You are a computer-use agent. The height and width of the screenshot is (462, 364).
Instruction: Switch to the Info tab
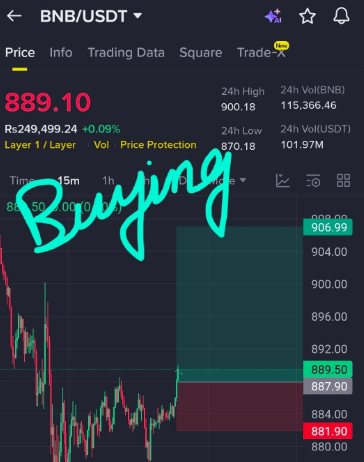[61, 53]
